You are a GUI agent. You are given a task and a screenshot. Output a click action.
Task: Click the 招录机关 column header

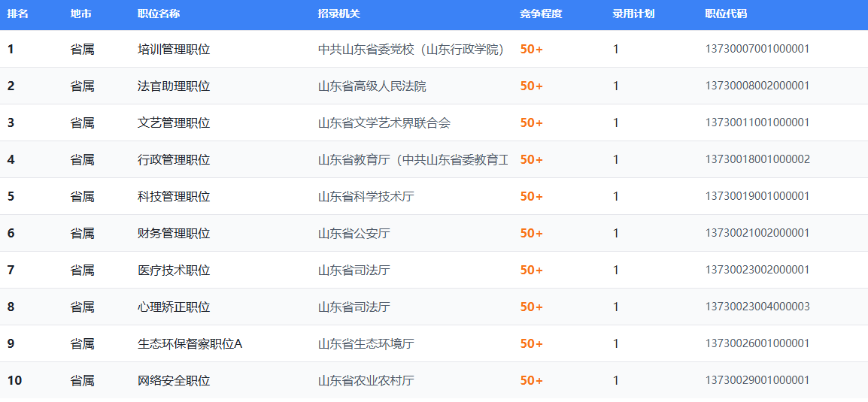pyautogui.click(x=339, y=14)
